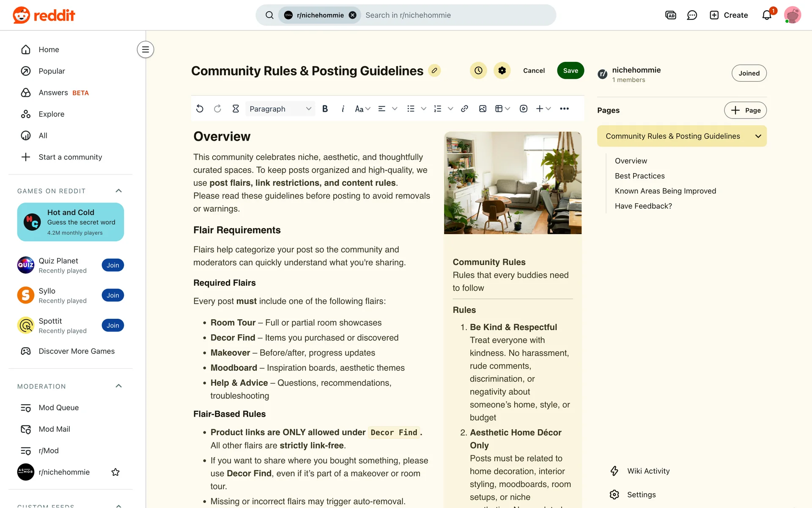Toggle bold formatting
812x508 pixels.
click(x=325, y=109)
